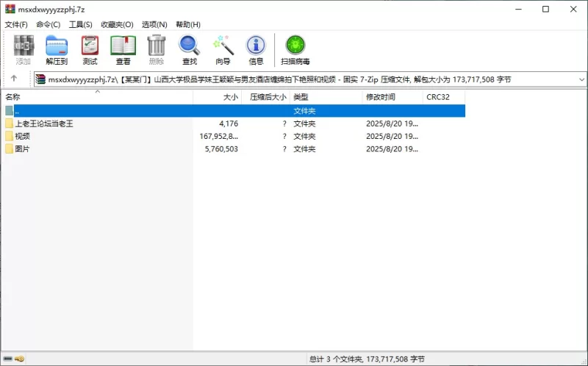Viewport: 588px width, 366px height.
Task: Click the size value 5,760,503
Action: pos(221,149)
